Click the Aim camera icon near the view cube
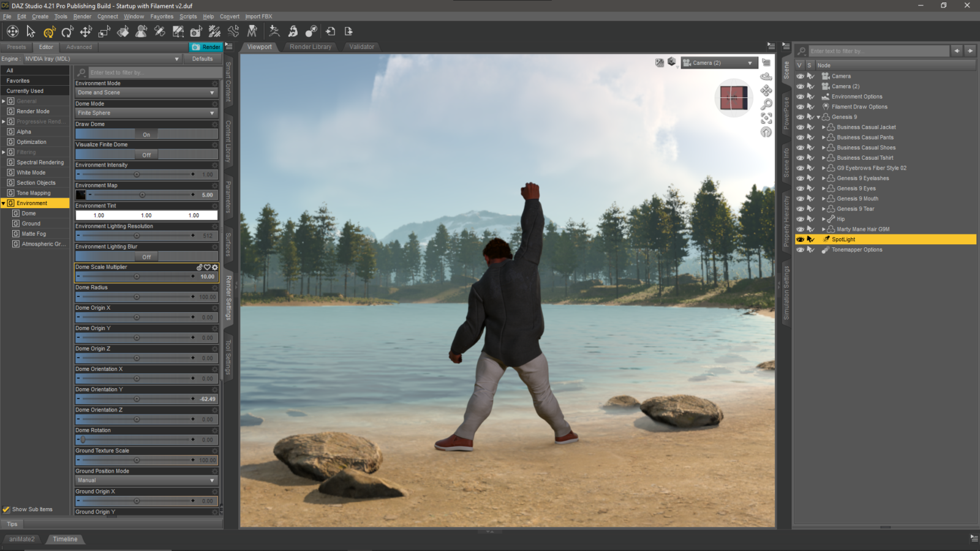Image resolution: width=980 pixels, height=551 pixels. (766, 76)
